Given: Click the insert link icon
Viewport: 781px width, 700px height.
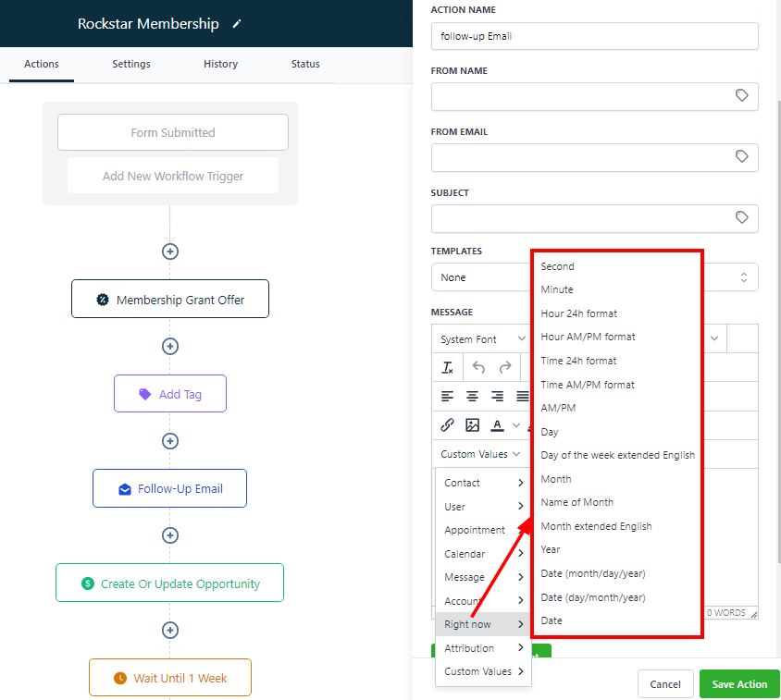Looking at the screenshot, I should [448, 425].
